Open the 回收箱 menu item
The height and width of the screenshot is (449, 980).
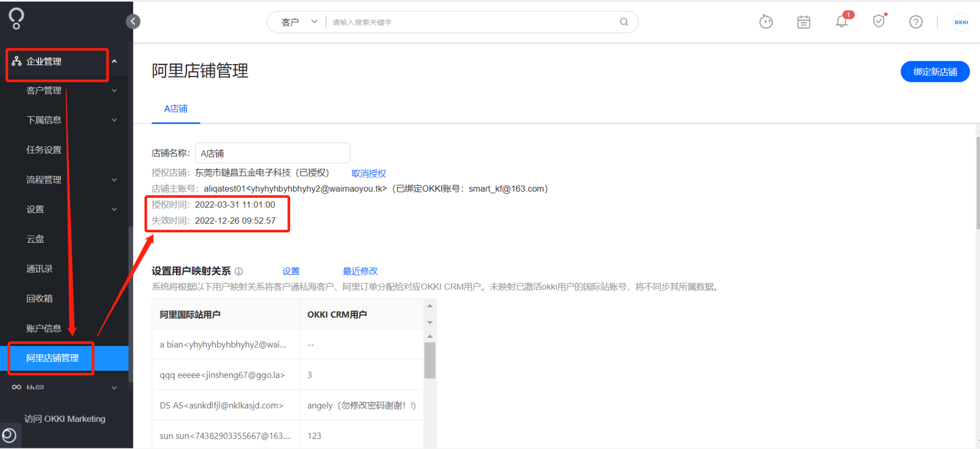coord(40,299)
